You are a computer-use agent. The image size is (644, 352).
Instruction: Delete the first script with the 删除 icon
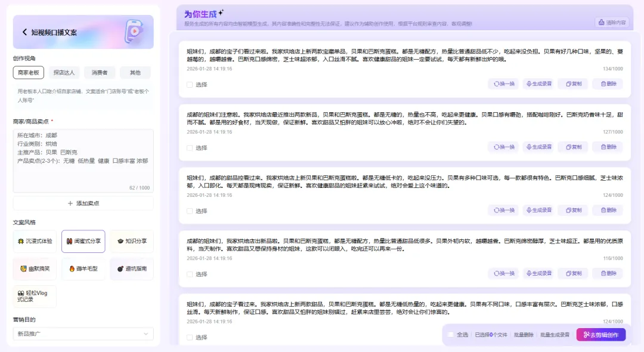click(603, 84)
